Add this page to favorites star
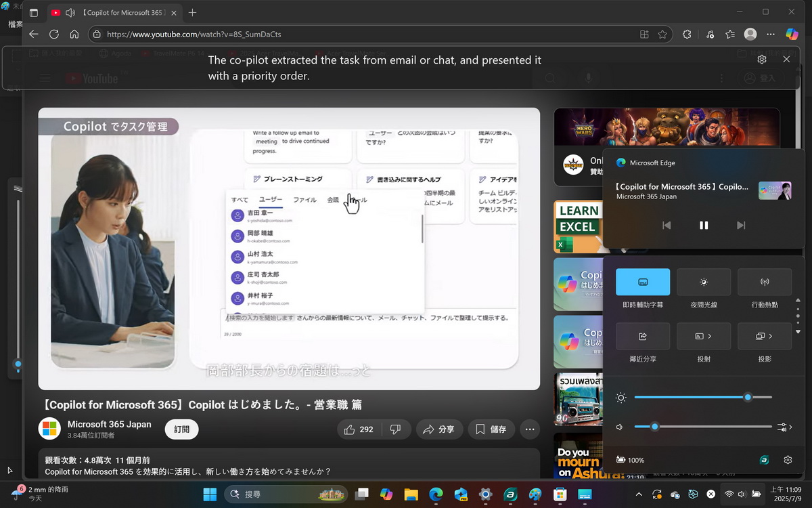812x508 pixels. pos(662,34)
